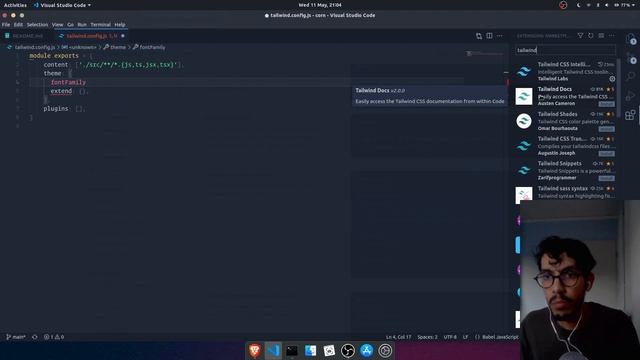Click the Tailwind Docs extension logo

coord(524,96)
